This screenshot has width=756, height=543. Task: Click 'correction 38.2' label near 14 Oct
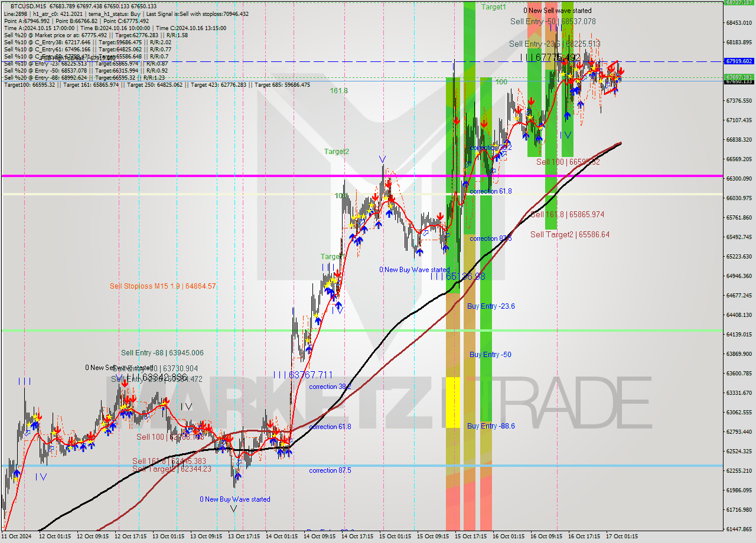pos(330,387)
